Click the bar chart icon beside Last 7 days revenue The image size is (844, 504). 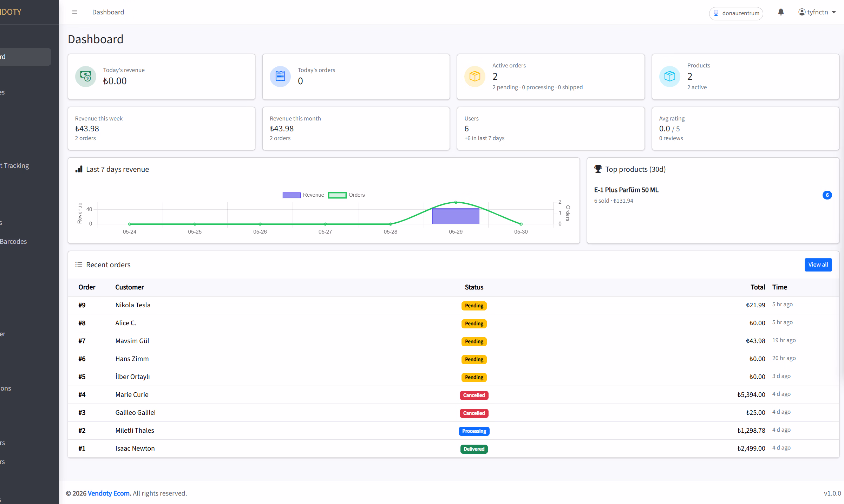point(79,169)
